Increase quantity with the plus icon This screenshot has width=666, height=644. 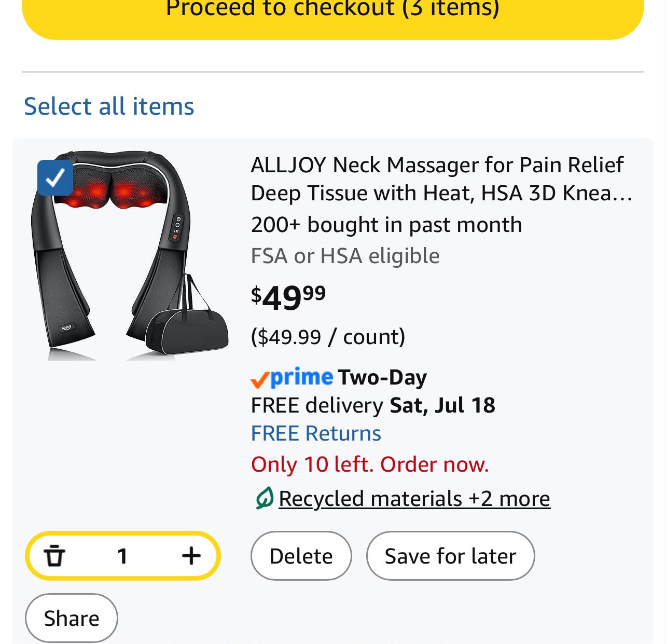click(x=191, y=556)
